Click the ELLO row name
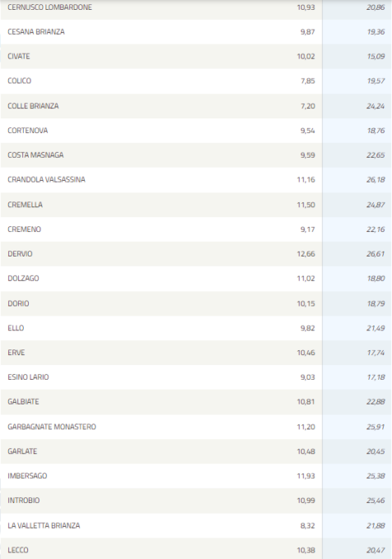 (x=16, y=328)
